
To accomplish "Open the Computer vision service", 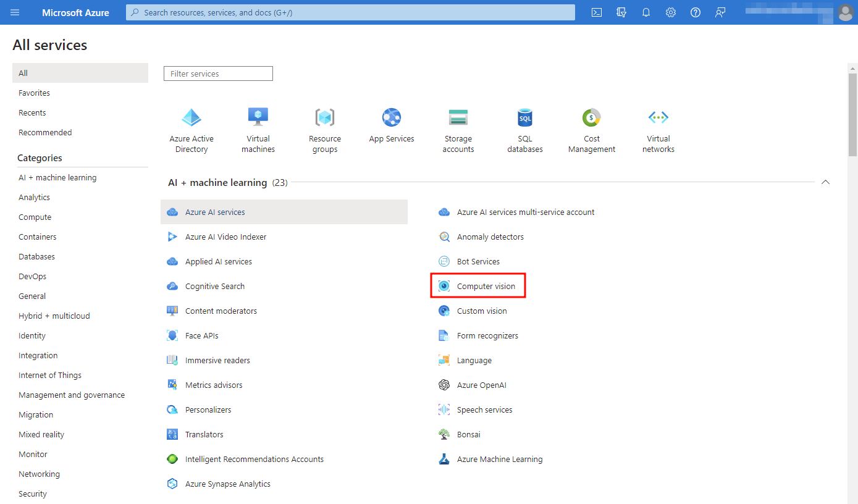I will [x=486, y=287].
